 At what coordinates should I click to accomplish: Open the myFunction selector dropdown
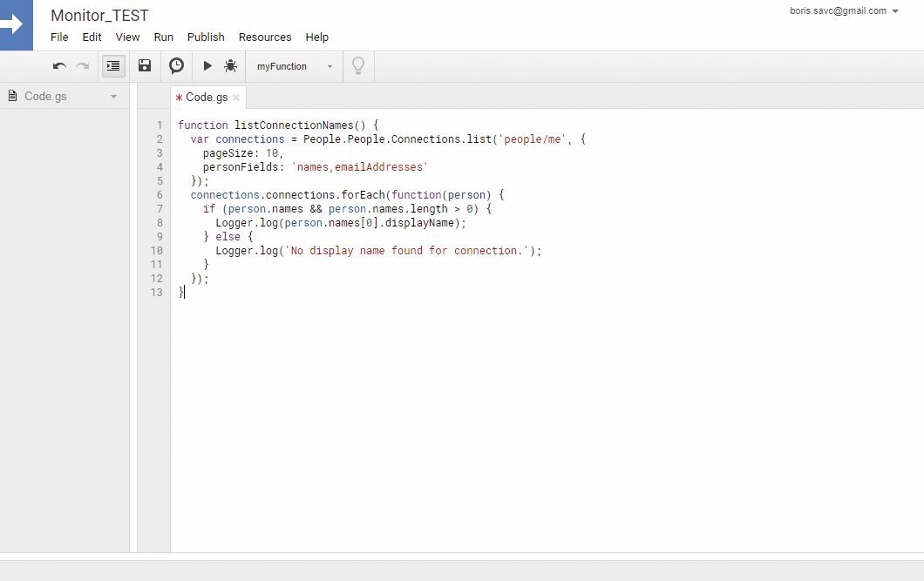pyautogui.click(x=295, y=66)
